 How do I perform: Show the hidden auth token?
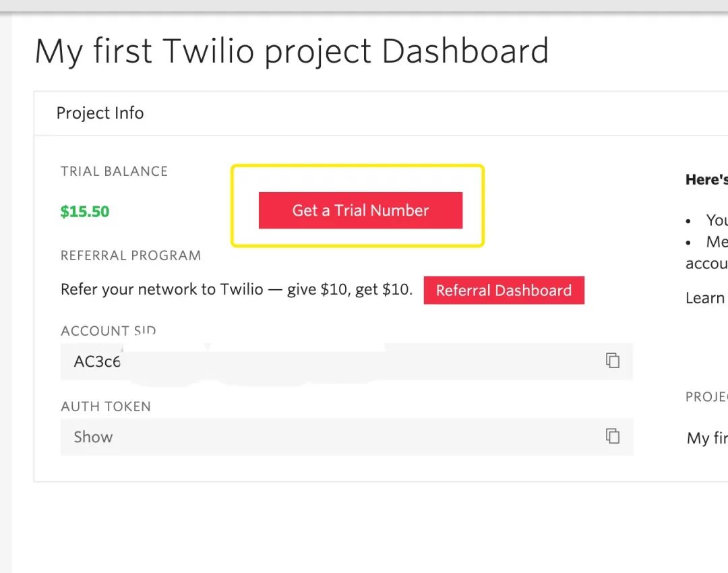(x=93, y=437)
